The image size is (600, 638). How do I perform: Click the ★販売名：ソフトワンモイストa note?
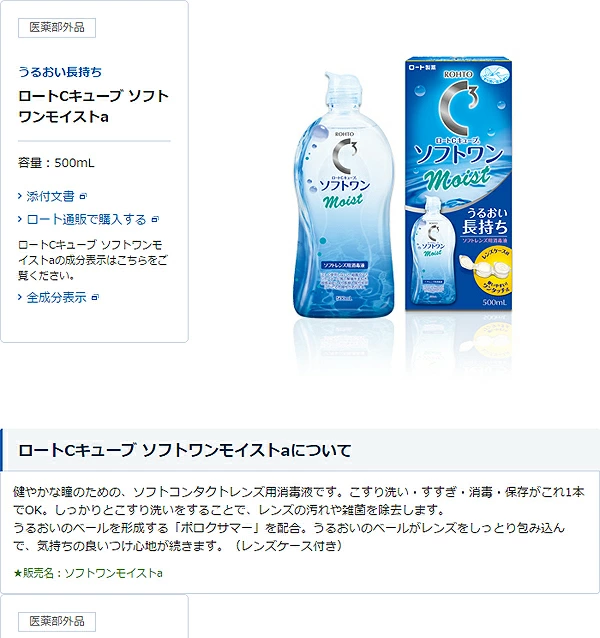tap(88, 573)
